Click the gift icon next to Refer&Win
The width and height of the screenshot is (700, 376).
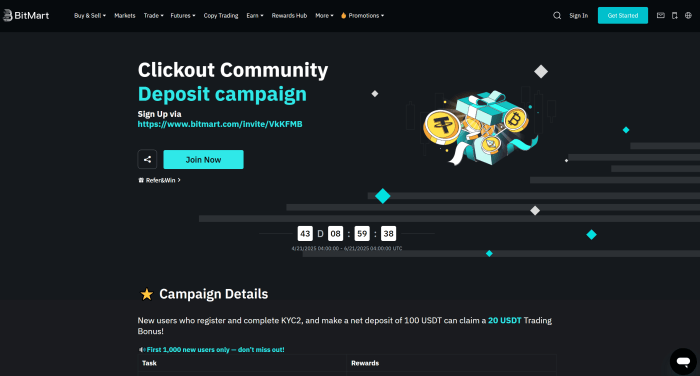[x=141, y=180]
